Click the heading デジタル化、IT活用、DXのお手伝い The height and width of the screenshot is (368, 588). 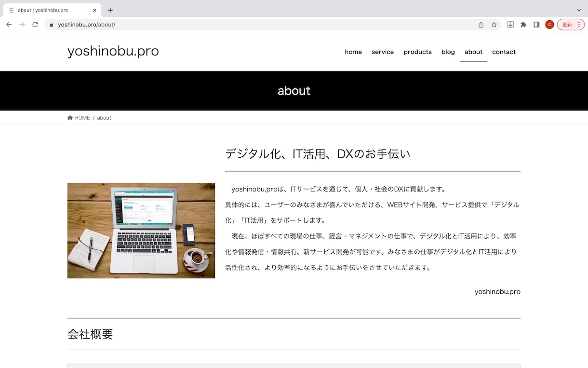point(318,154)
